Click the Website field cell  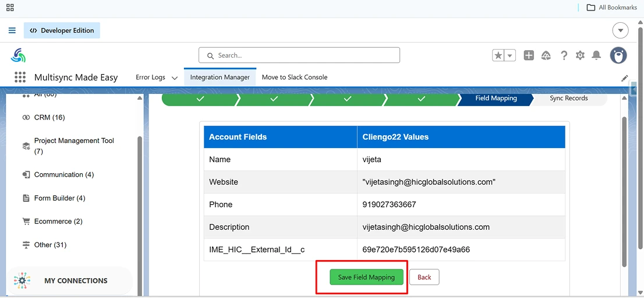tap(281, 182)
